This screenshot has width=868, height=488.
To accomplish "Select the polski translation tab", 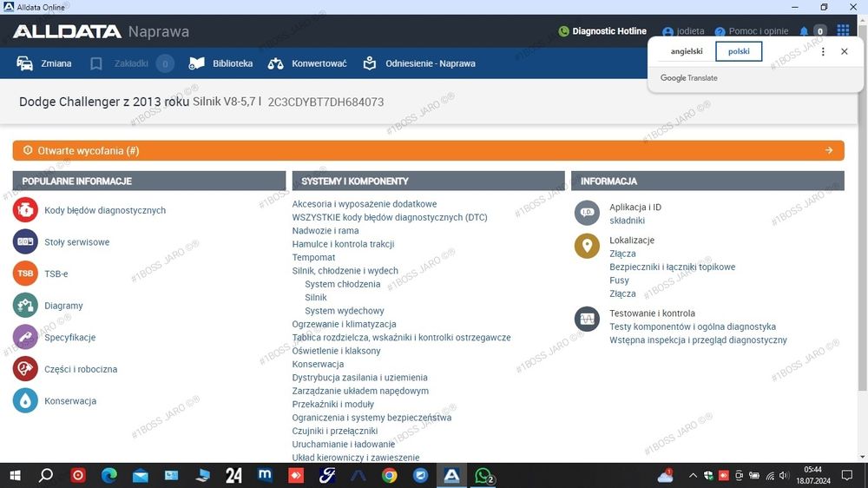I will (x=739, y=51).
